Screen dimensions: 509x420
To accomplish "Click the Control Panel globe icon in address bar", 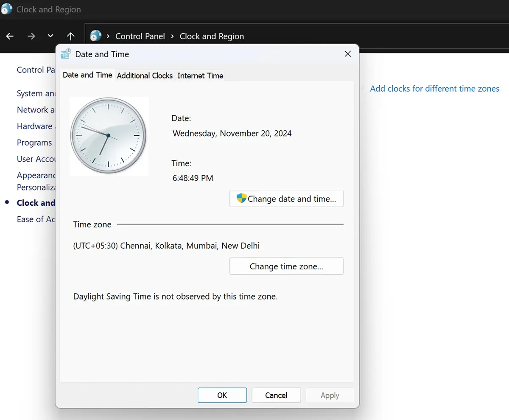I will click(95, 36).
